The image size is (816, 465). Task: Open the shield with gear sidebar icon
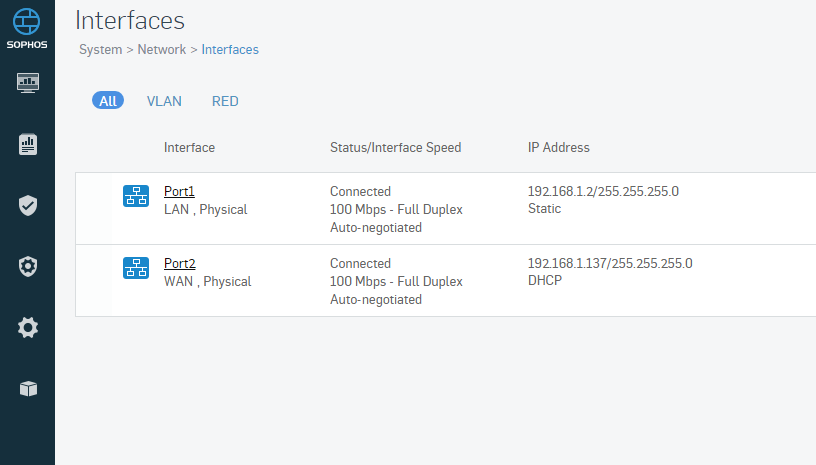(x=28, y=266)
